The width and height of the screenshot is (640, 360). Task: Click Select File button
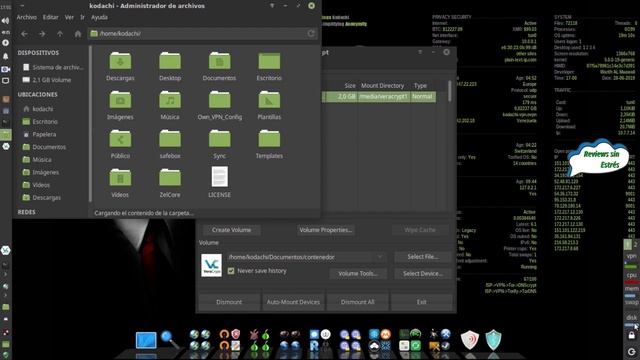pos(423,257)
